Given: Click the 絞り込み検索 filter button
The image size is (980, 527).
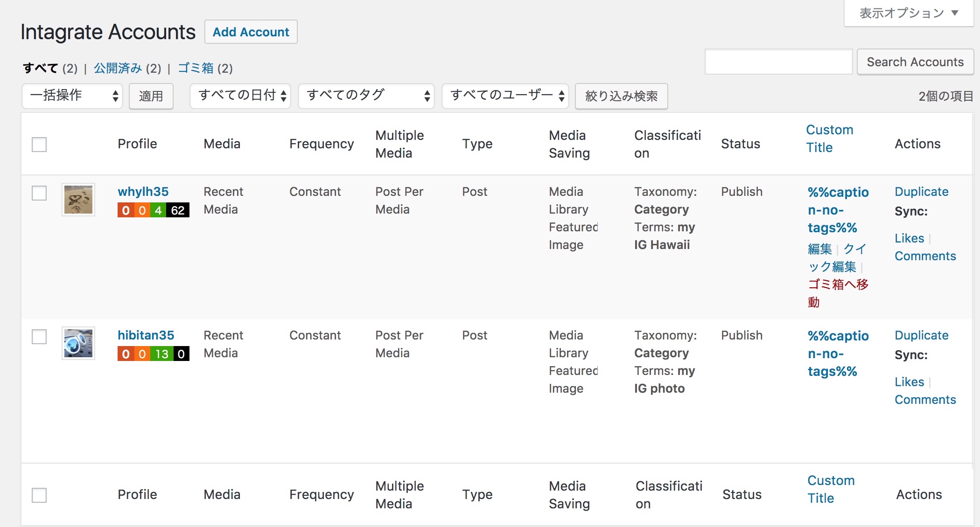Looking at the screenshot, I should tap(621, 96).
